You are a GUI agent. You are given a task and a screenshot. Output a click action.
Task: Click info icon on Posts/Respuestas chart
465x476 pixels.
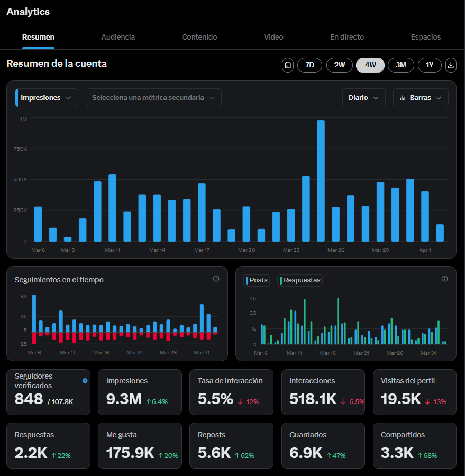click(444, 279)
